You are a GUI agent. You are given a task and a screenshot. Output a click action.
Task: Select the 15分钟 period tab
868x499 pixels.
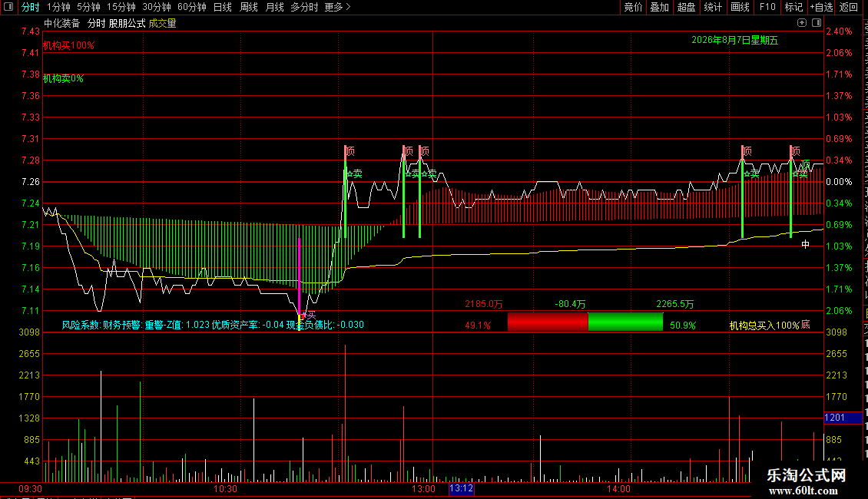pos(121,7)
